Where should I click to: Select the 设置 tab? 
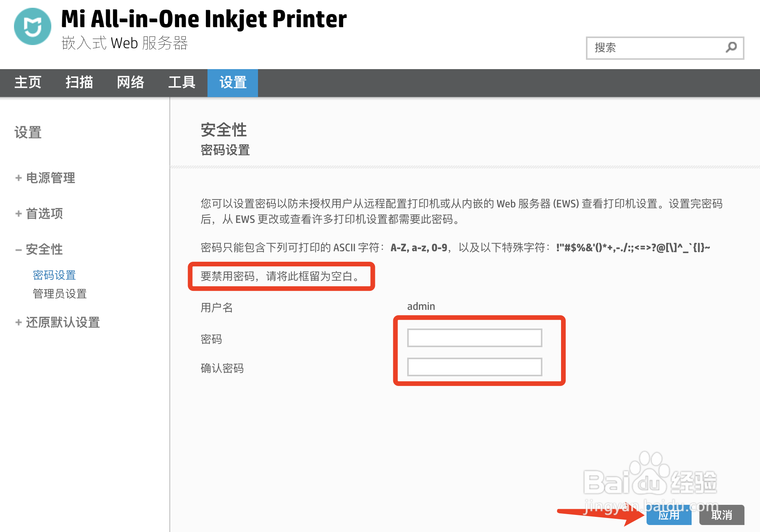click(233, 82)
